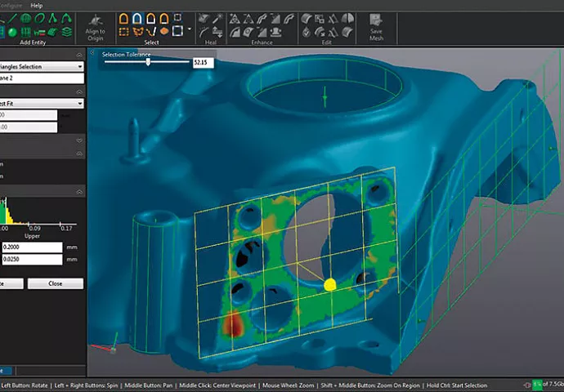Click the first Edit tool icon

[306, 18]
